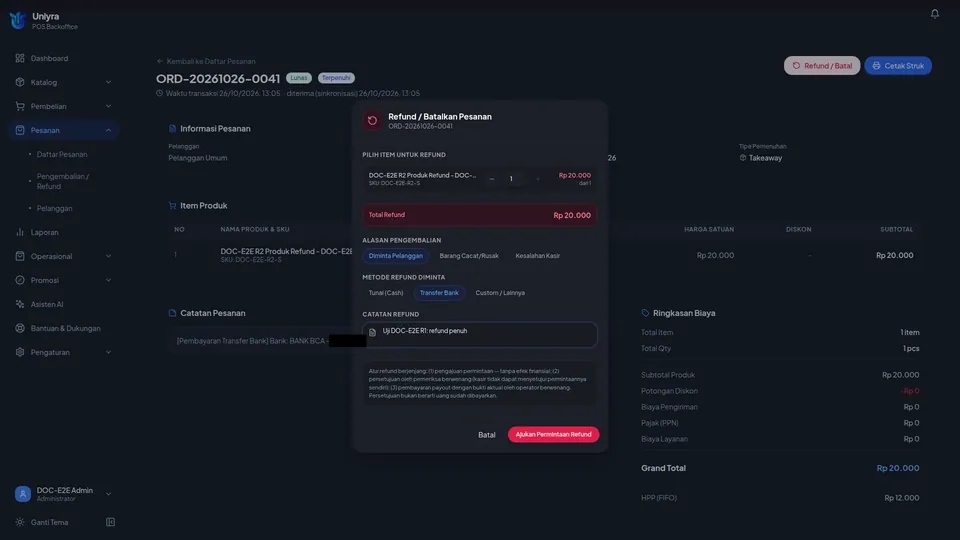Click the Laporan chart icon
Image resolution: width=960 pixels, height=540 pixels.
[x=20, y=232]
